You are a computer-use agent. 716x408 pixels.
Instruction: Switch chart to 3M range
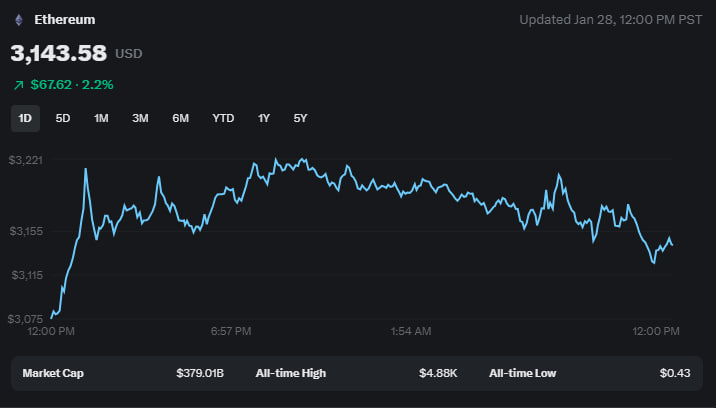[x=140, y=119]
